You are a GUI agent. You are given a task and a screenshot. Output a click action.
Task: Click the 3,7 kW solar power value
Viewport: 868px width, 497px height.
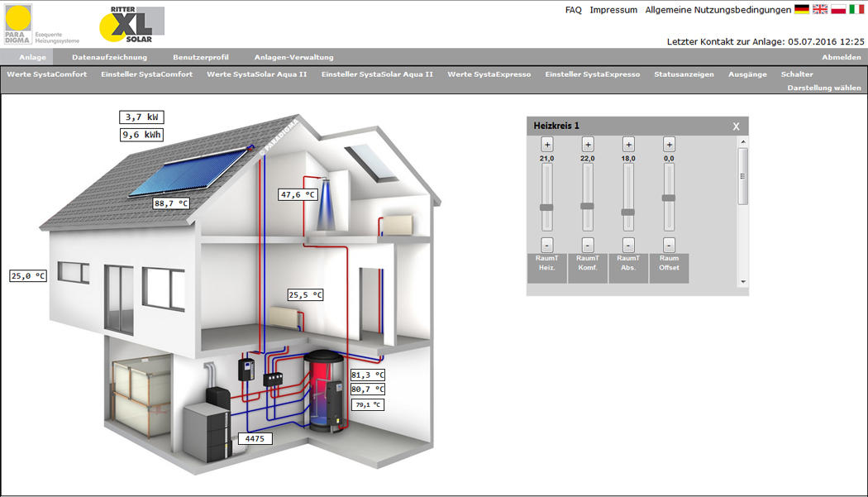tap(141, 117)
